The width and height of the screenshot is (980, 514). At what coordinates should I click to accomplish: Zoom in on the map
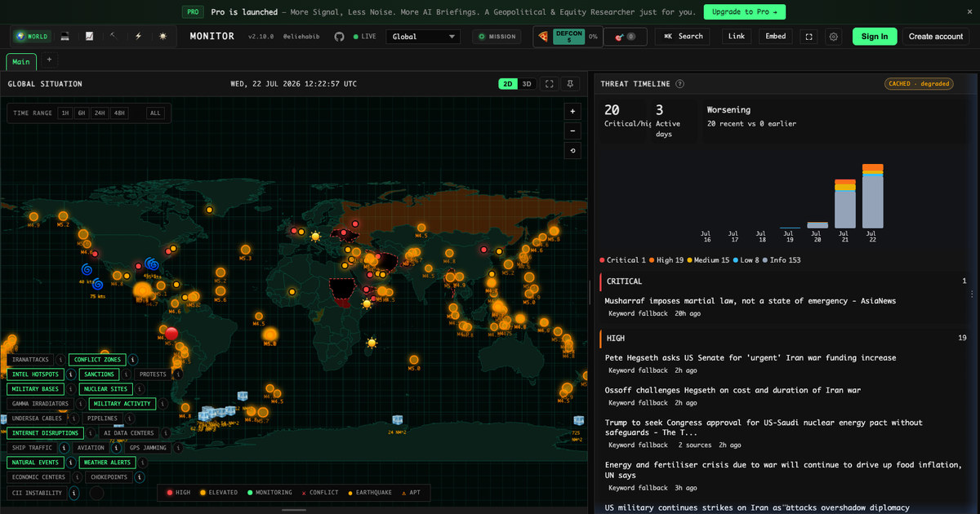click(572, 111)
